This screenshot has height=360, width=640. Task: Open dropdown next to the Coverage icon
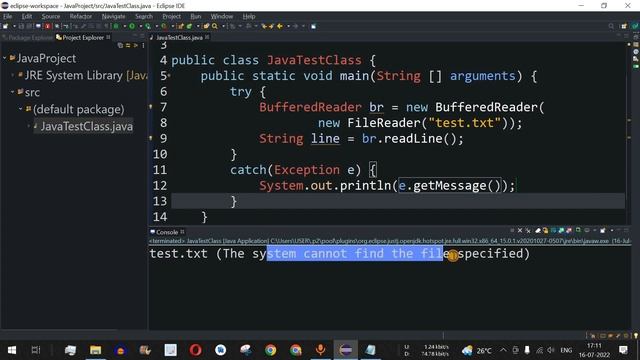(157, 26)
